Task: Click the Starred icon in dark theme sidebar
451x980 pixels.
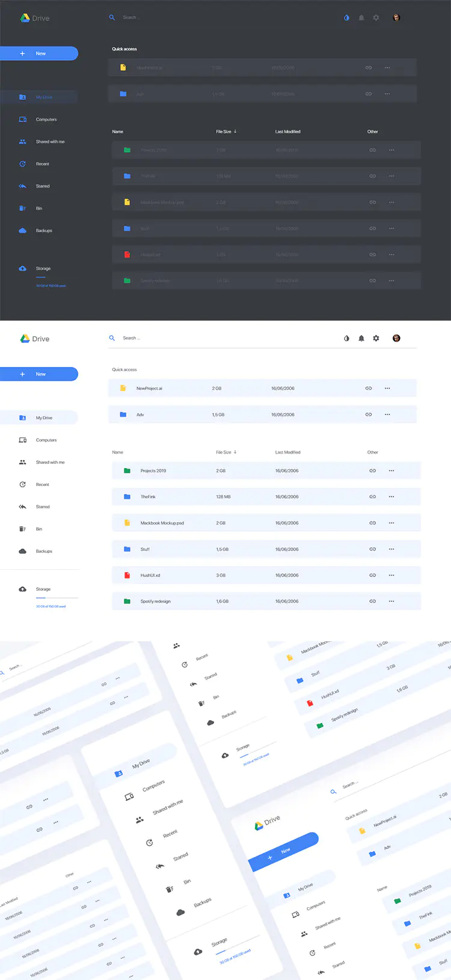Action: pyautogui.click(x=22, y=186)
